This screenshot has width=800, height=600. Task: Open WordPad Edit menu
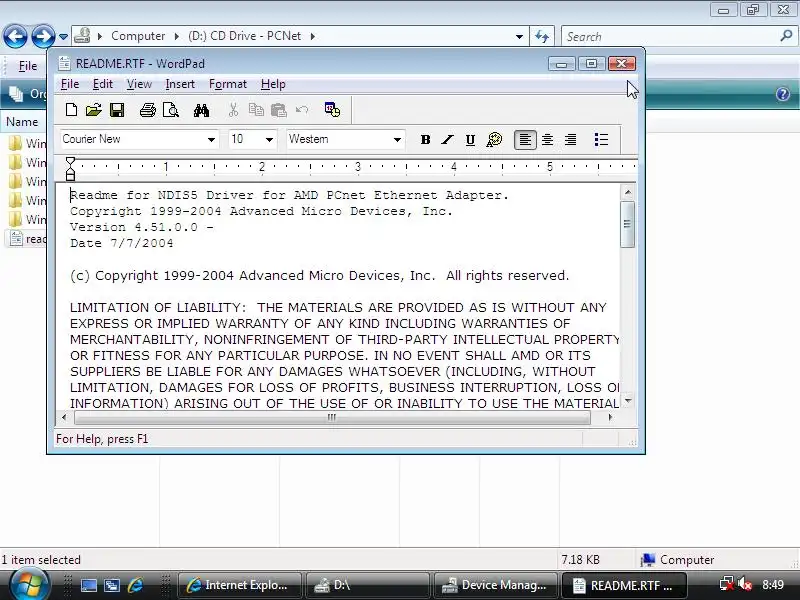coord(103,84)
